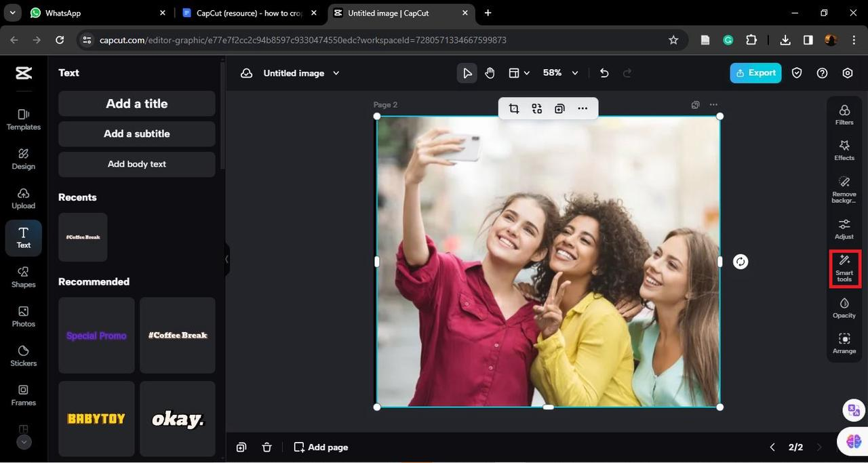868x463 pixels.
Task: Go to previous page arrow
Action: pyautogui.click(x=772, y=447)
